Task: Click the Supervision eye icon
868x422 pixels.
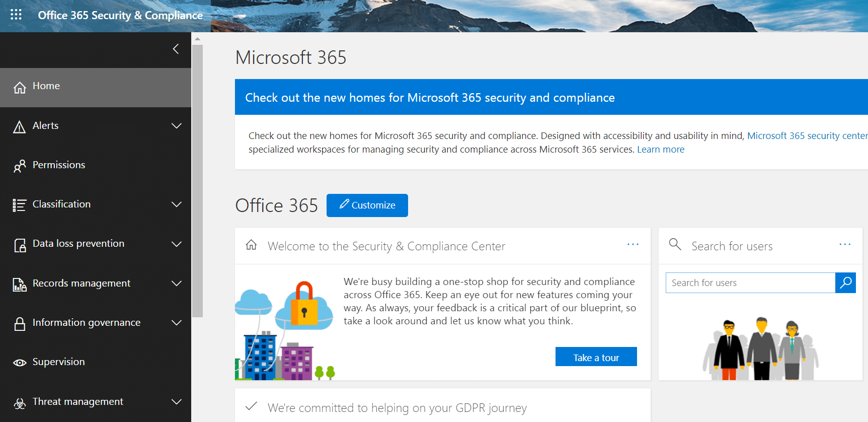Action: tap(19, 362)
